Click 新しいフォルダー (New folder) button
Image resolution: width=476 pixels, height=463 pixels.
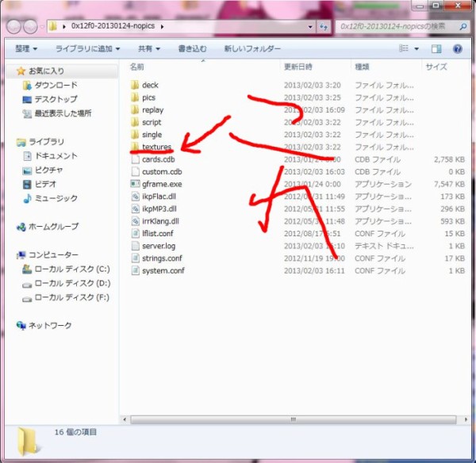[251, 48]
